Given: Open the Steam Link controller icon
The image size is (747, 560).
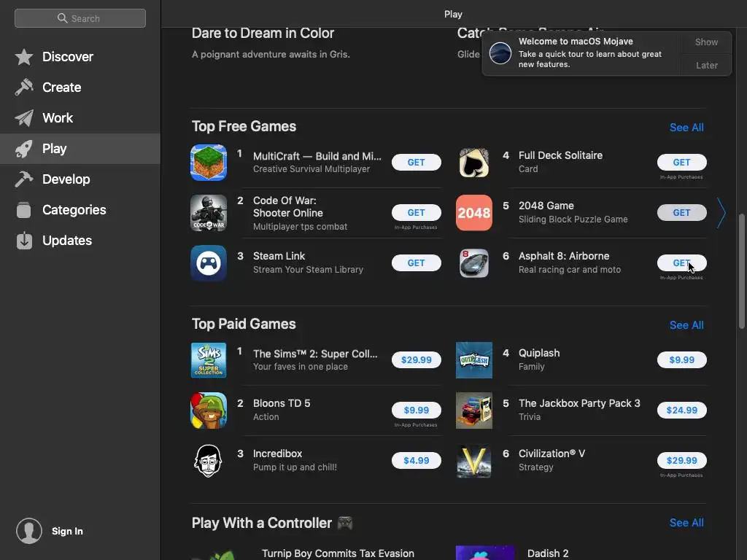Looking at the screenshot, I should pyautogui.click(x=209, y=262).
